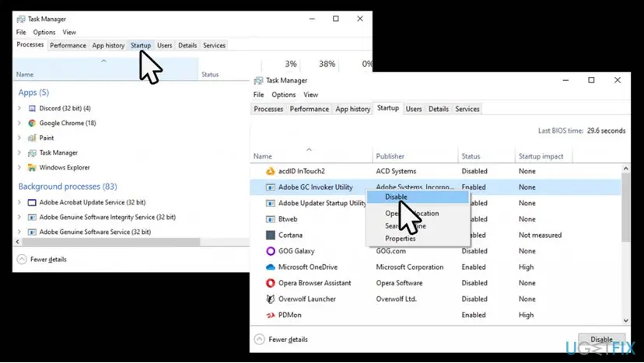The width and height of the screenshot is (644, 363).
Task: Sort by Name column in the front window
Action: tap(311, 156)
